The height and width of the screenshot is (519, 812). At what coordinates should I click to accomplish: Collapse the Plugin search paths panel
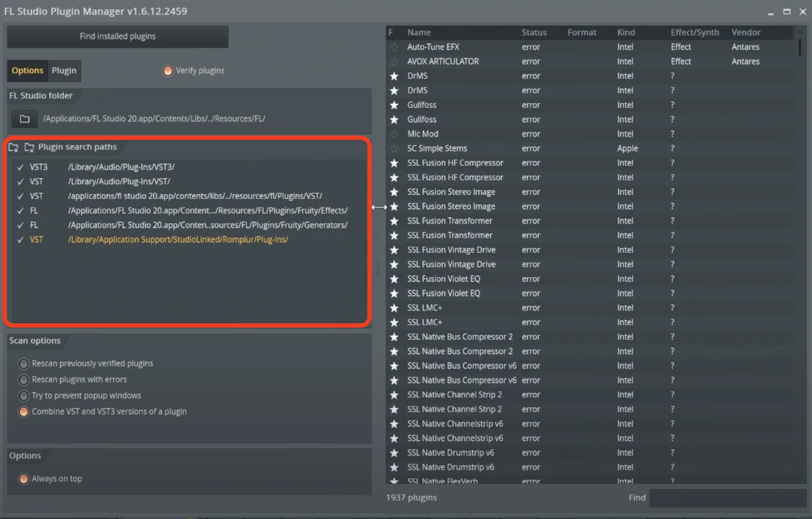click(77, 147)
